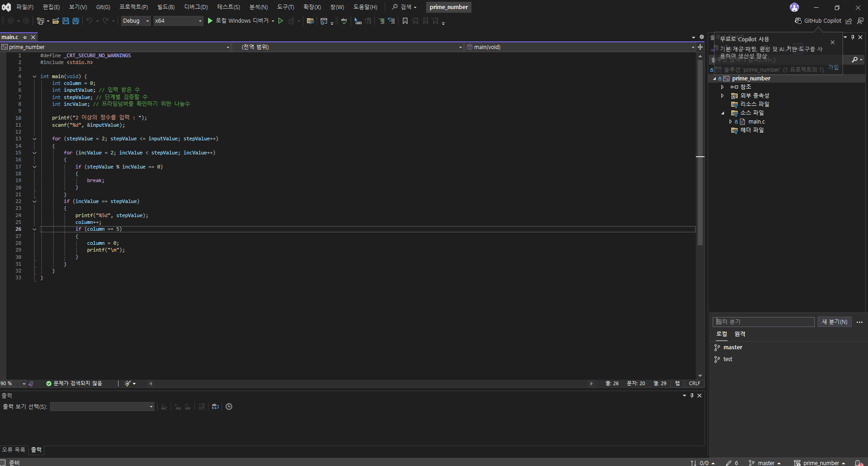The height and width of the screenshot is (466, 868).
Task: Toggle bookmark on current line
Action: click(405, 21)
